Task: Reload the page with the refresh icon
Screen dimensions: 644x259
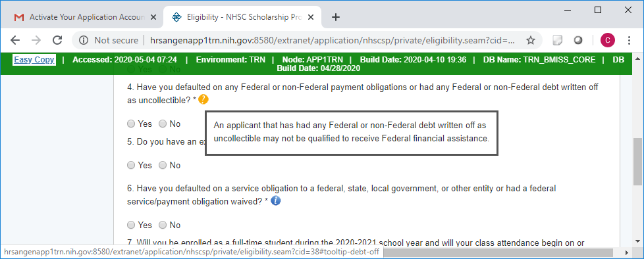Action: pyautogui.click(x=57, y=40)
